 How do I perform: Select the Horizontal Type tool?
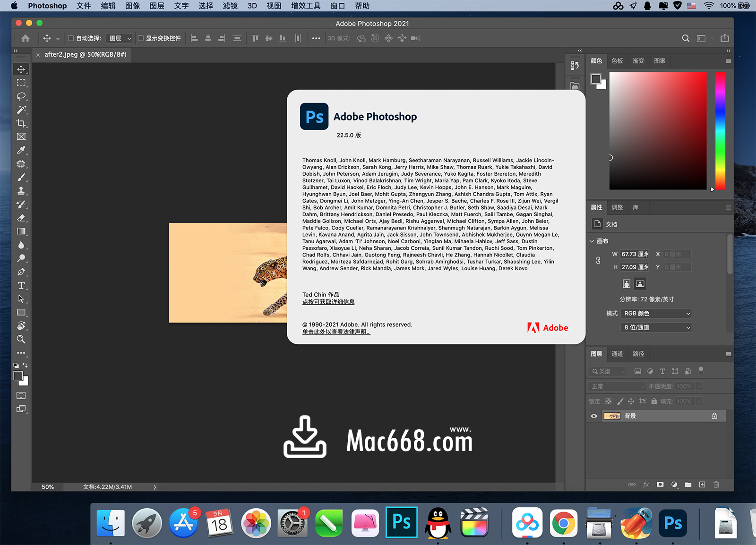point(21,285)
